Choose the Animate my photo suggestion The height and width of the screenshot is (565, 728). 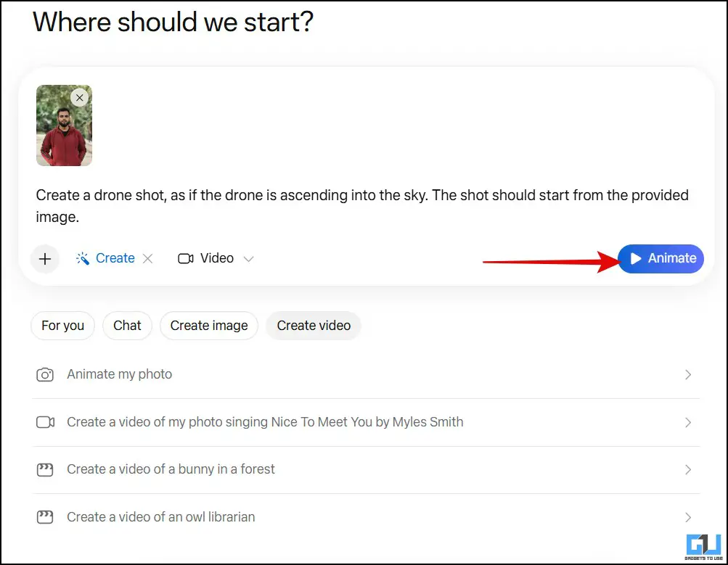click(x=120, y=375)
